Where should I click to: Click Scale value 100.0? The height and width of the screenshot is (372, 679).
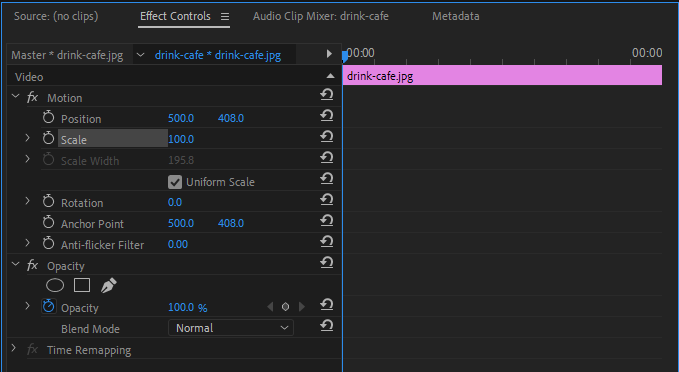(181, 139)
